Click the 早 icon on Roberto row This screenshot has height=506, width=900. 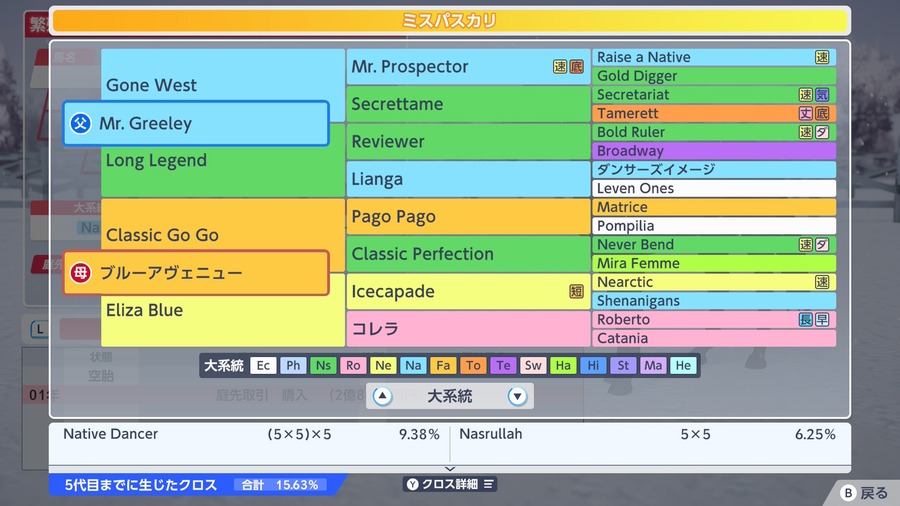pos(822,320)
